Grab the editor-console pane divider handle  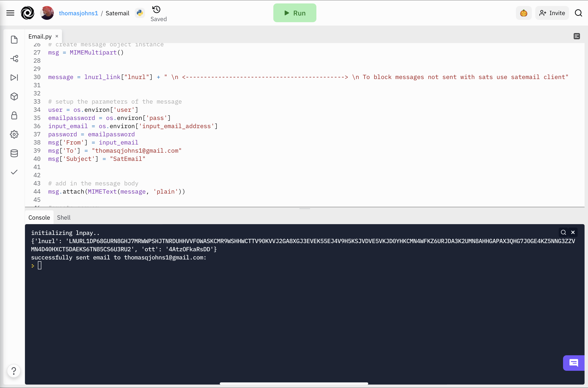tap(305, 209)
